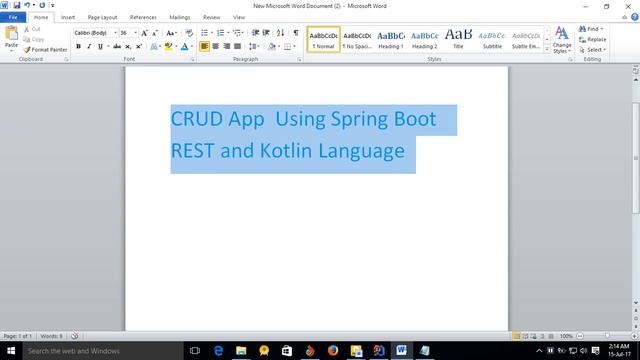Apply a numbered list
Image resolution: width=640 pixels, height=360 pixels.
(220, 33)
